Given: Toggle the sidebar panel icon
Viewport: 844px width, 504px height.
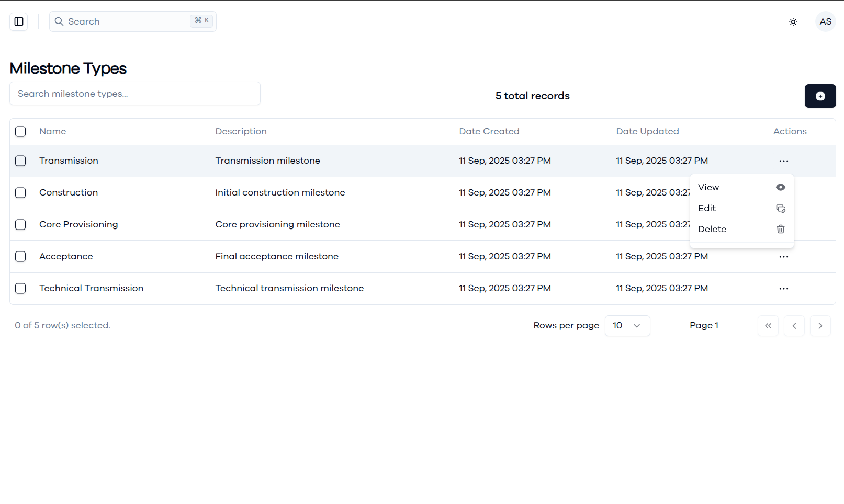Looking at the screenshot, I should (19, 21).
